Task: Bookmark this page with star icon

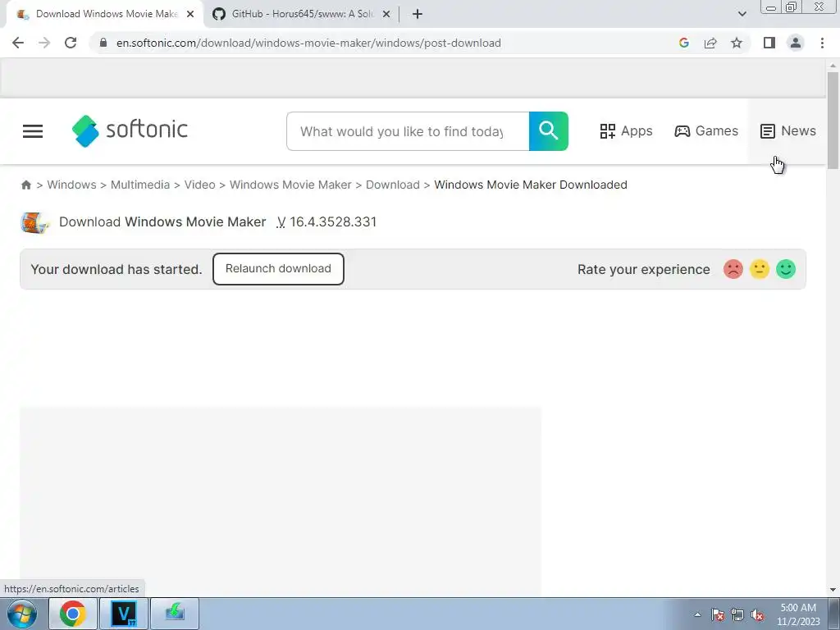Action: 737,43
